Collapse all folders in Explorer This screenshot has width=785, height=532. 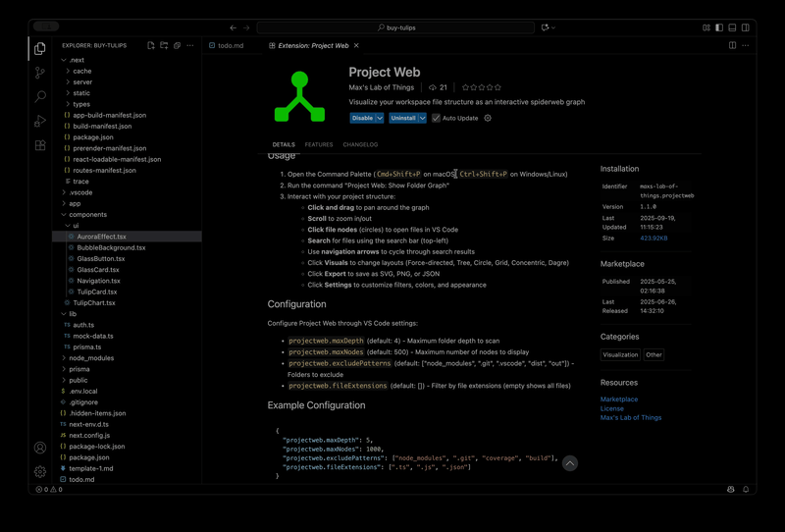point(177,45)
